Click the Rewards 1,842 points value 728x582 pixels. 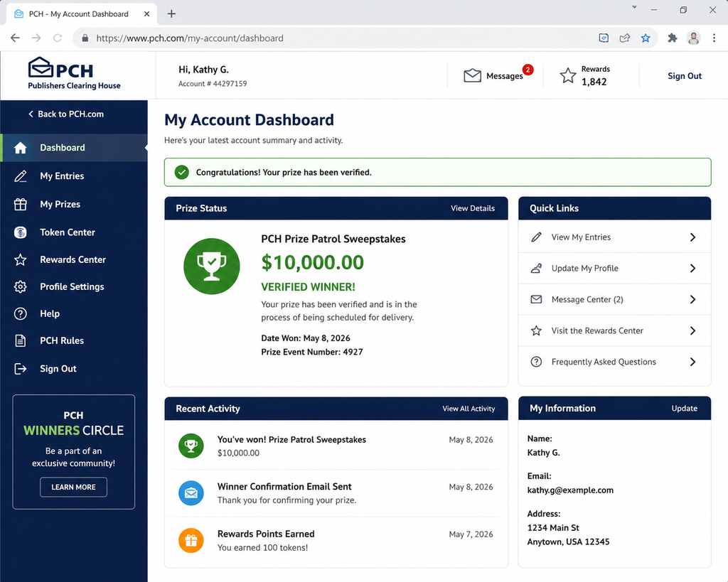click(594, 82)
